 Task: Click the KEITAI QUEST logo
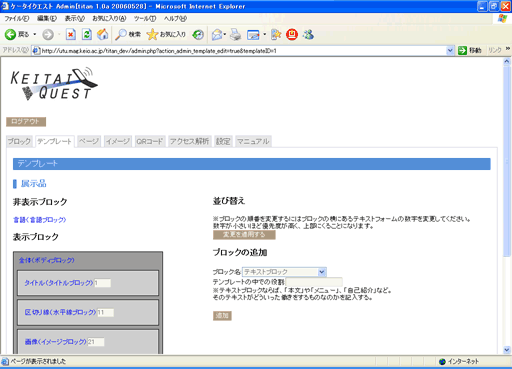[54, 84]
